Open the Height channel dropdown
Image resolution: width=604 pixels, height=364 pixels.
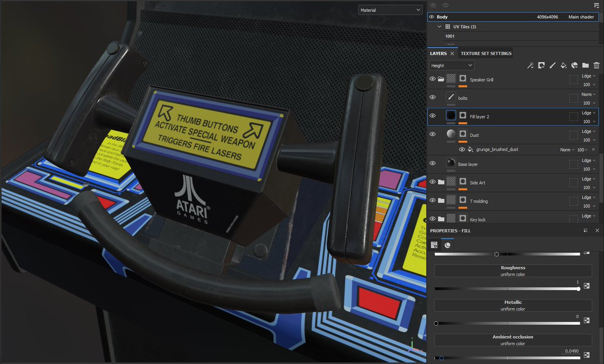coord(452,65)
